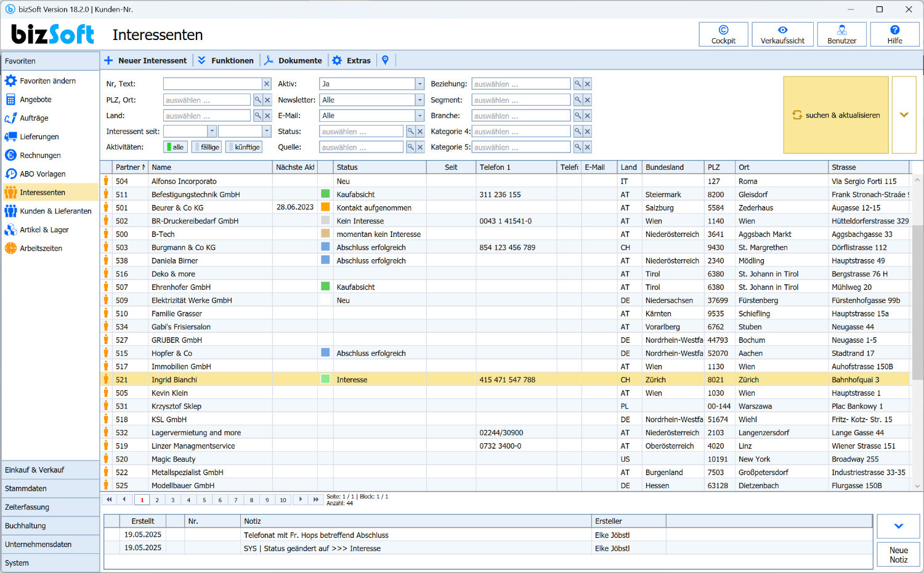This screenshot has width=924, height=573.
Task: Toggle the 'fällige' activities filter
Action: click(207, 147)
